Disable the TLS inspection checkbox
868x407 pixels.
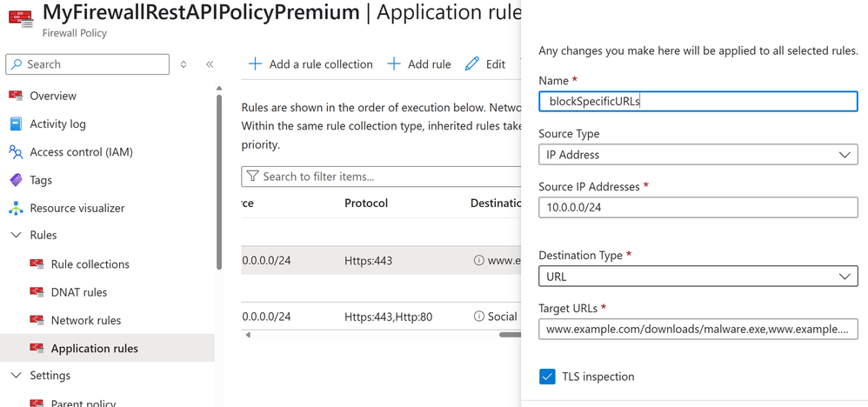[547, 377]
